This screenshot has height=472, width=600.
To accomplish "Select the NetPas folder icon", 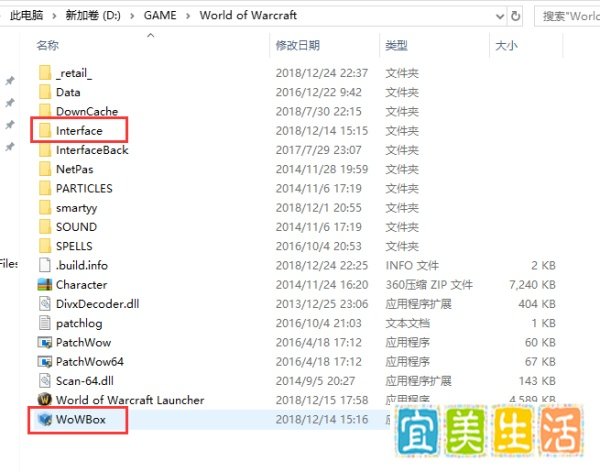I will [45, 169].
